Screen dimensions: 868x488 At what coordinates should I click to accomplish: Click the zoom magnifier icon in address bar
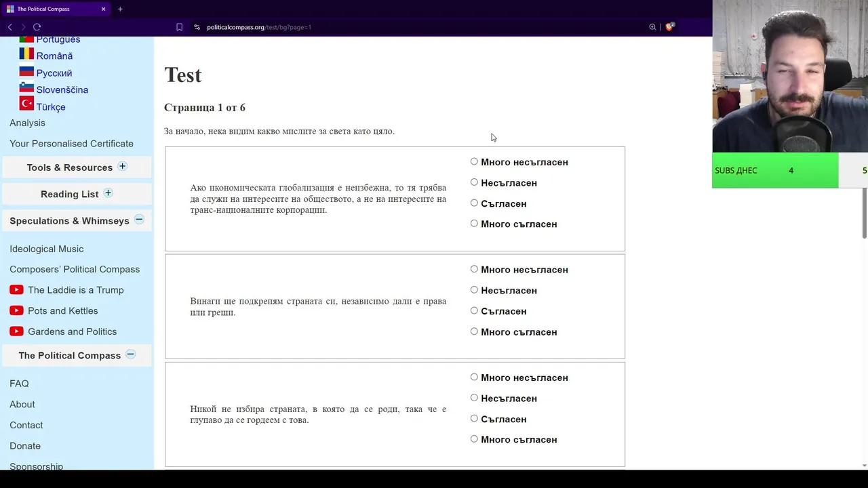652,27
